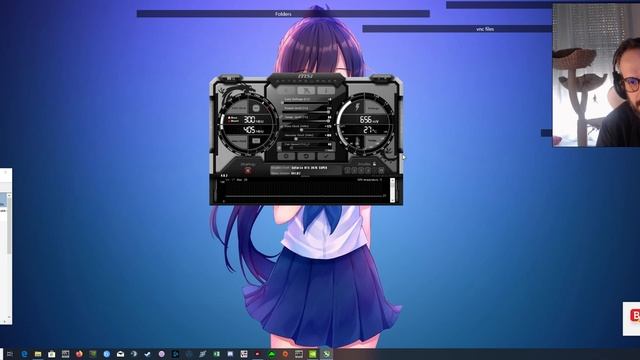Adjust the Power Limit slider

coord(306,112)
